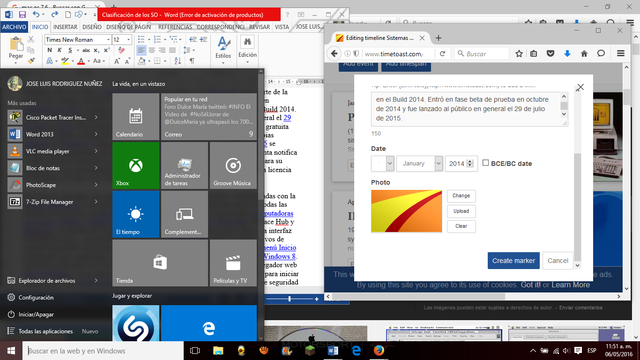
Task: Switch to DISEÑO tab in Word
Action: tap(92, 27)
